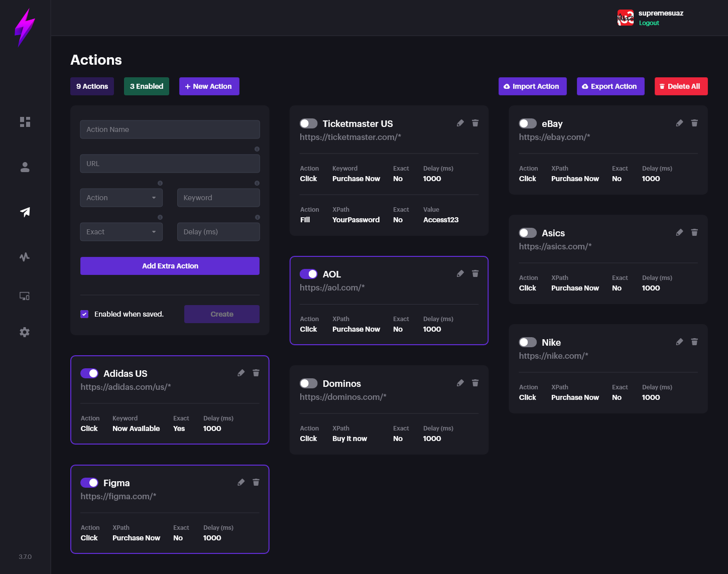Open the settings gear in sidebar

(25, 332)
